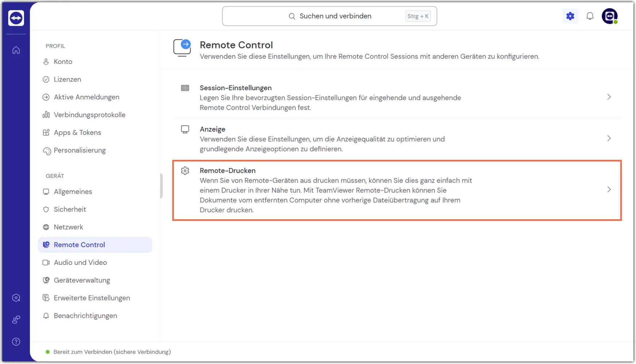Click the Erweiterte Einstellungen icon

[x=46, y=298]
